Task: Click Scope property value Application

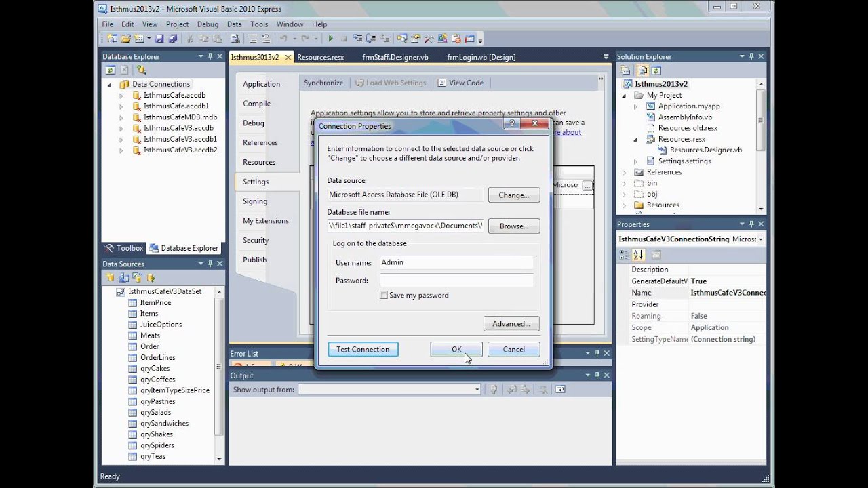Action: (709, 327)
